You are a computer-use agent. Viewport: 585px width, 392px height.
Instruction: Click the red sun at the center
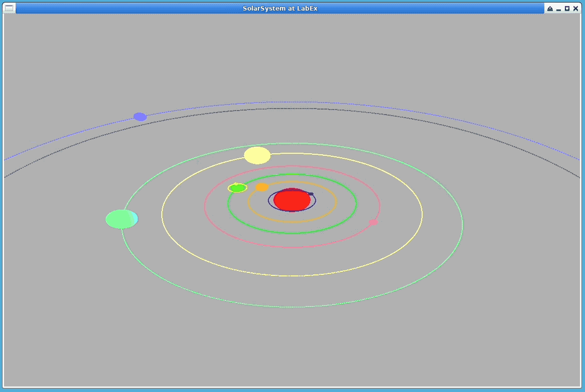(x=292, y=200)
